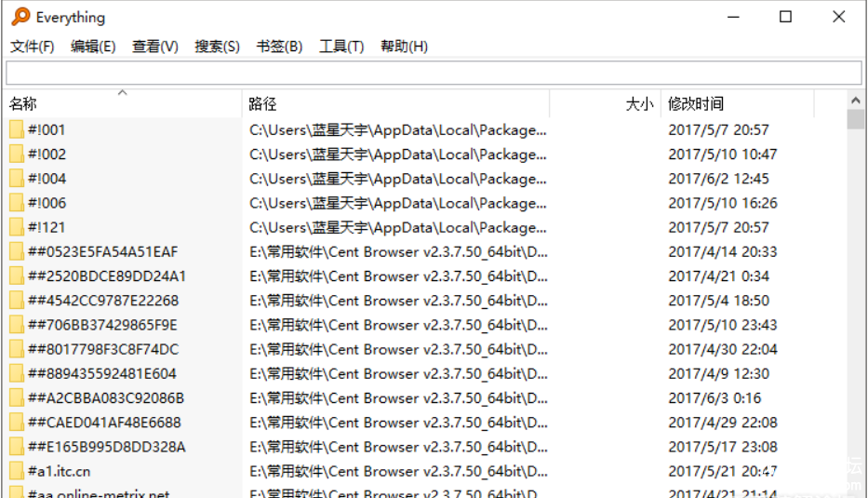The height and width of the screenshot is (498, 868).
Task: Click folder icon of ##0523E5FA54A51EAF
Action: 17,251
